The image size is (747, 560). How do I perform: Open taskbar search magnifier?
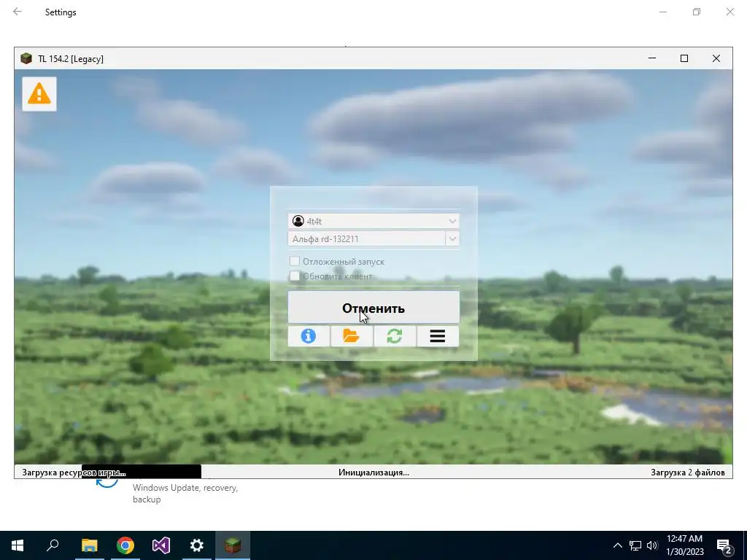coord(53,545)
